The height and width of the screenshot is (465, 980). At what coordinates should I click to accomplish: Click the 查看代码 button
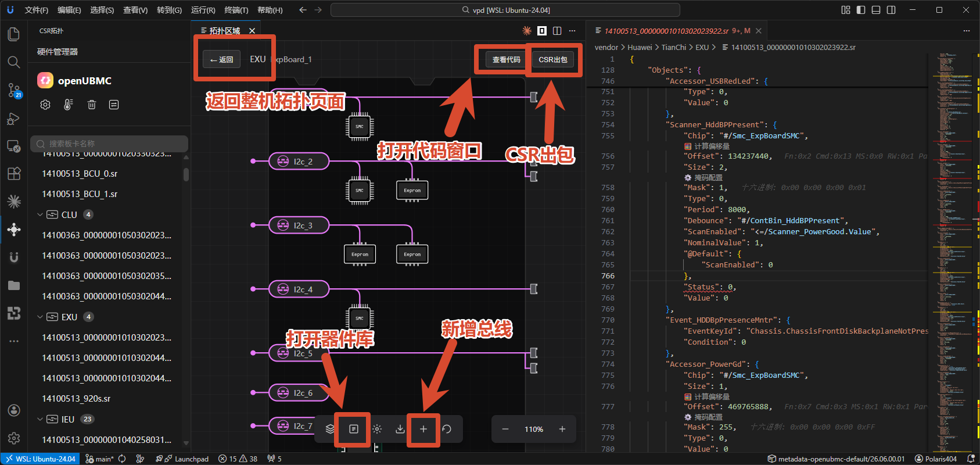[x=507, y=59]
